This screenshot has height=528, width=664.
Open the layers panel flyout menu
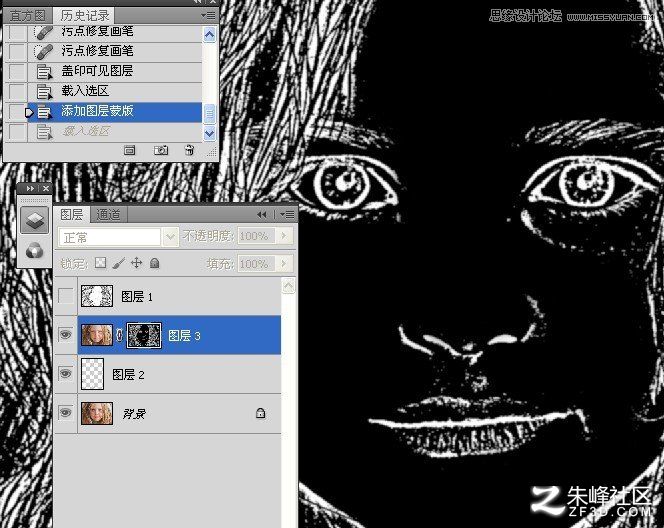(287, 215)
